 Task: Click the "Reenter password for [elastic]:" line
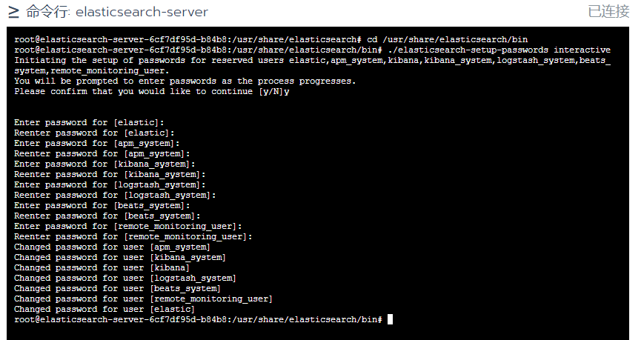coord(94,133)
